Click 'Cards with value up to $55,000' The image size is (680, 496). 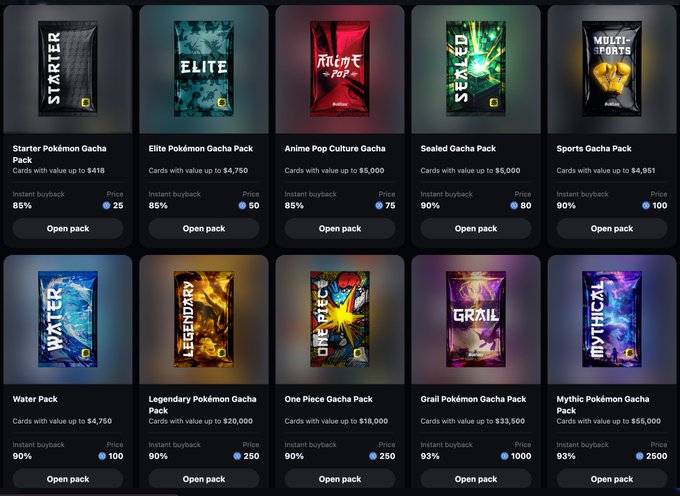[x=609, y=421]
